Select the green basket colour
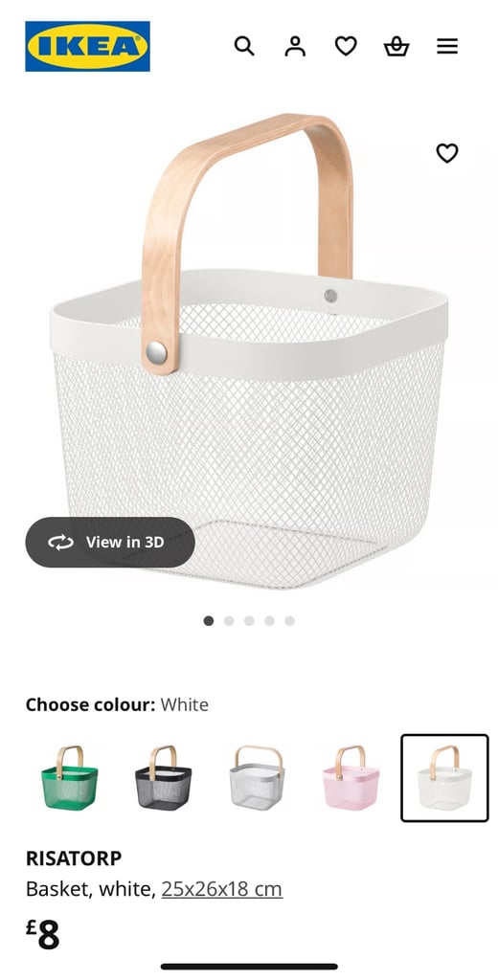Screen dimensions: 498x980 pos(70,777)
